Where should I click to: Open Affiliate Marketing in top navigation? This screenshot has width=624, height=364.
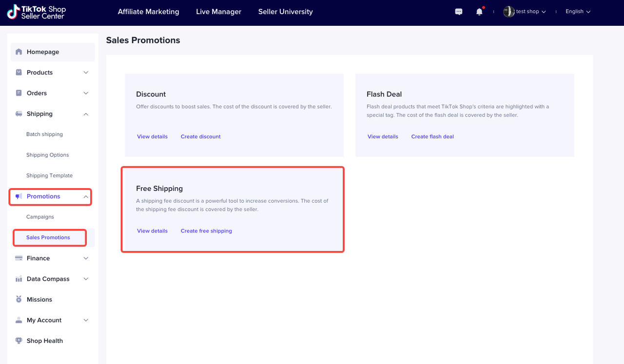coord(148,12)
